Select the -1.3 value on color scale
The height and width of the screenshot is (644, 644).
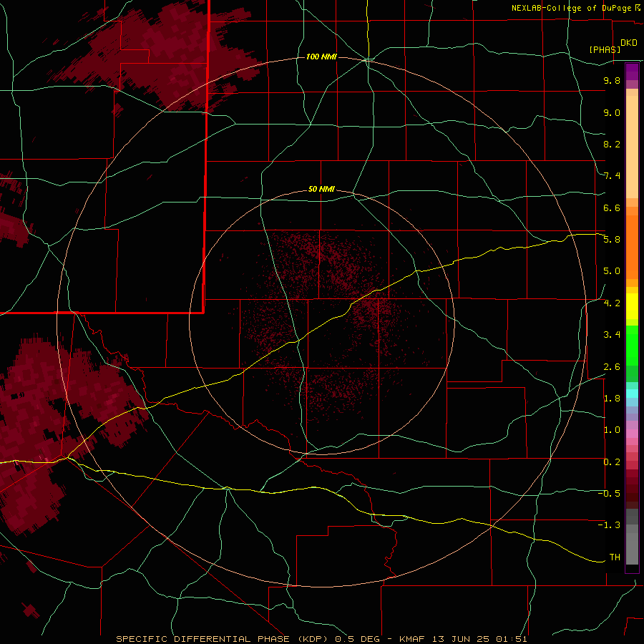tap(609, 525)
